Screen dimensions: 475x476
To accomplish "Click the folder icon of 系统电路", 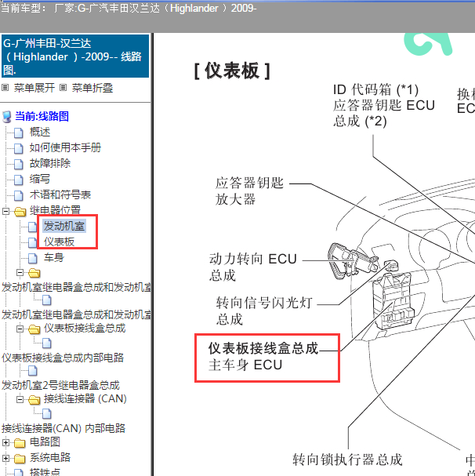I will coord(20,459).
